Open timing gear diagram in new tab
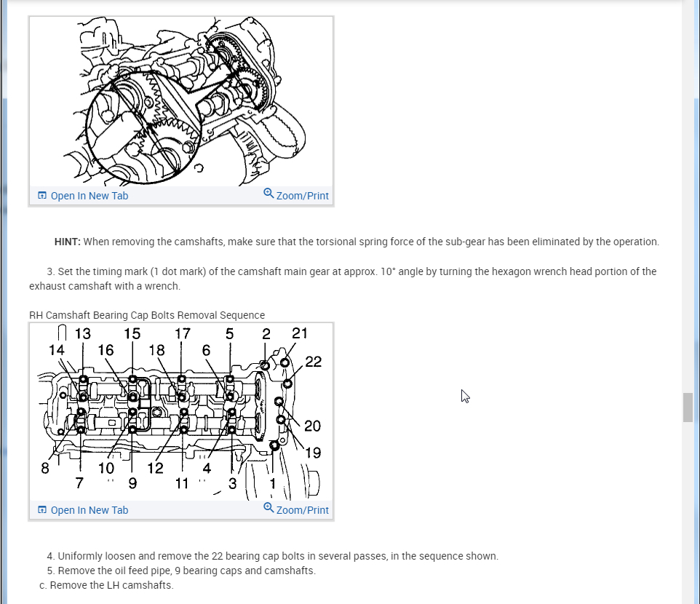This screenshot has height=604, width=700. (x=83, y=196)
